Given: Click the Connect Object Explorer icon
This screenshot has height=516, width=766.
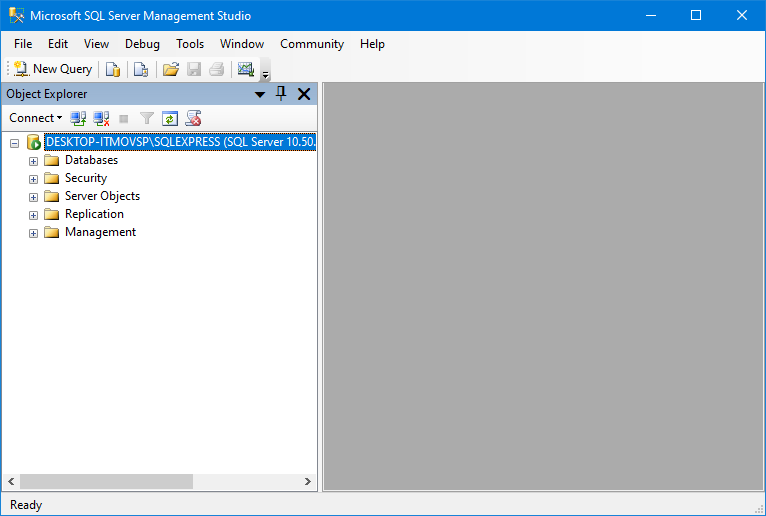Looking at the screenshot, I should click(78, 118).
